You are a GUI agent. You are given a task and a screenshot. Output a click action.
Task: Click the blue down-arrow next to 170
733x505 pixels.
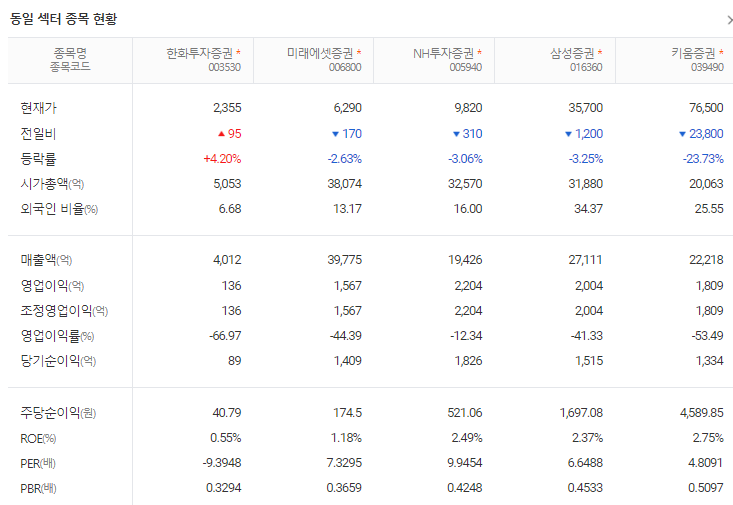pos(335,134)
